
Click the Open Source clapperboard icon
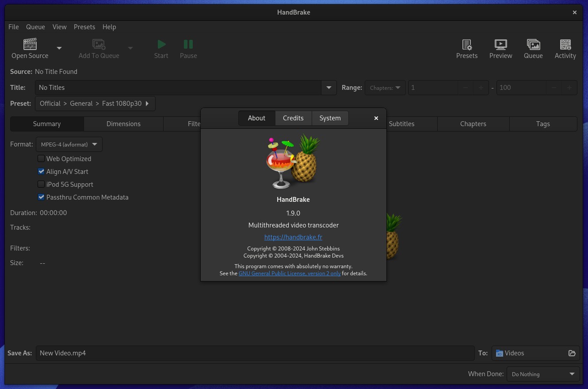(x=30, y=44)
